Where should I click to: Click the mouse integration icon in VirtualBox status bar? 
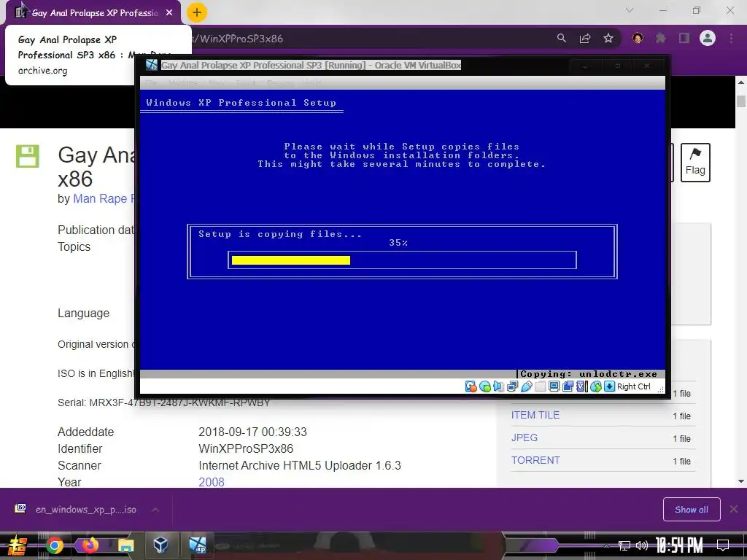click(597, 386)
